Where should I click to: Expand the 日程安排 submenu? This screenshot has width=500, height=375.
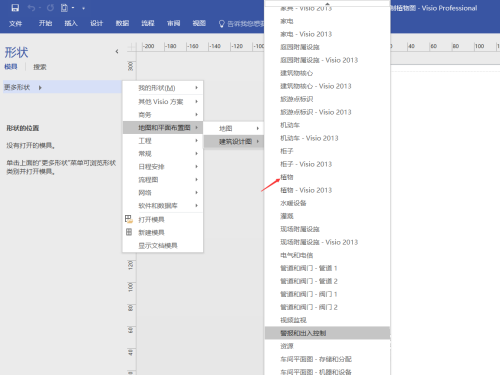tap(163, 167)
